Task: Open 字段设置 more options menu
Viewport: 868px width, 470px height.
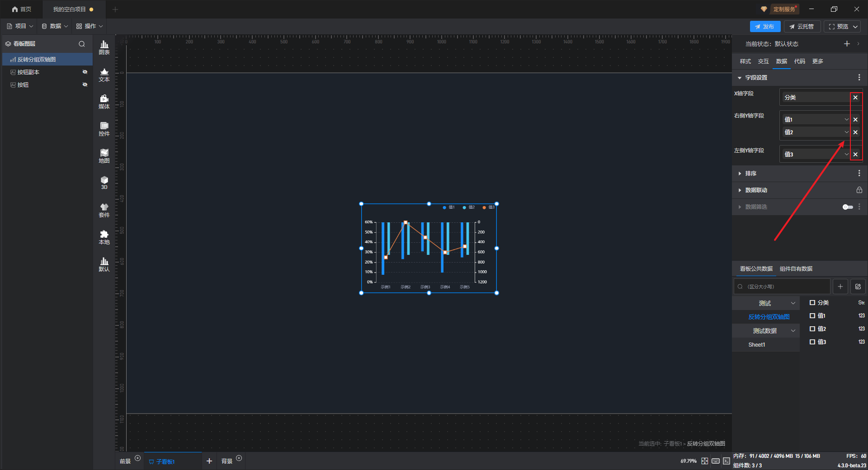Action: (859, 78)
